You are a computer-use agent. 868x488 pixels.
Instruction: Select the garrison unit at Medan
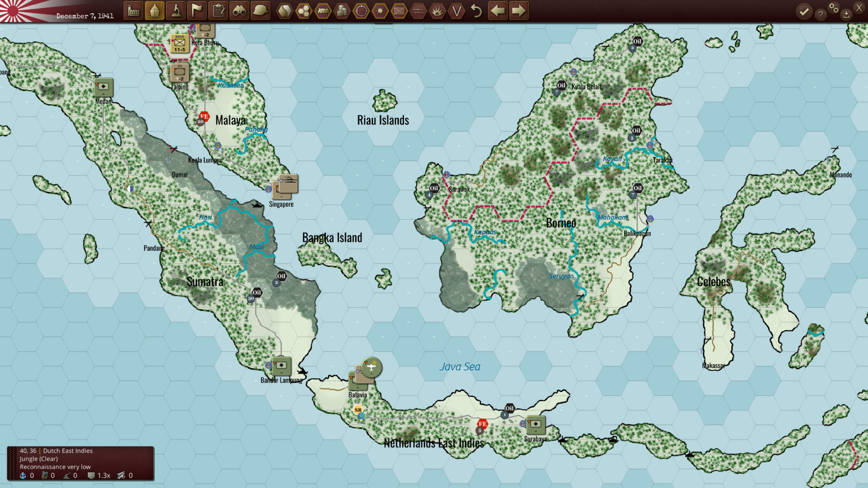click(x=103, y=87)
